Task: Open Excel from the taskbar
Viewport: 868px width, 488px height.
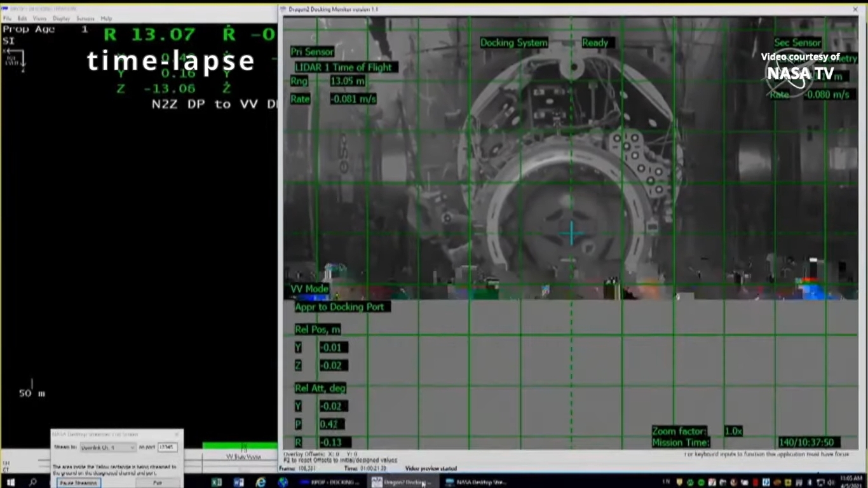Action: coord(217,482)
